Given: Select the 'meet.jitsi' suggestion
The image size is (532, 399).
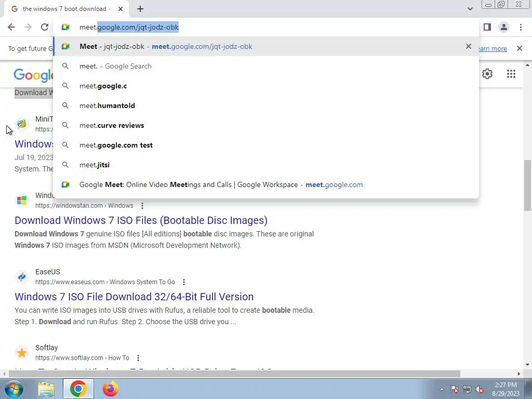Looking at the screenshot, I should coord(266,165).
